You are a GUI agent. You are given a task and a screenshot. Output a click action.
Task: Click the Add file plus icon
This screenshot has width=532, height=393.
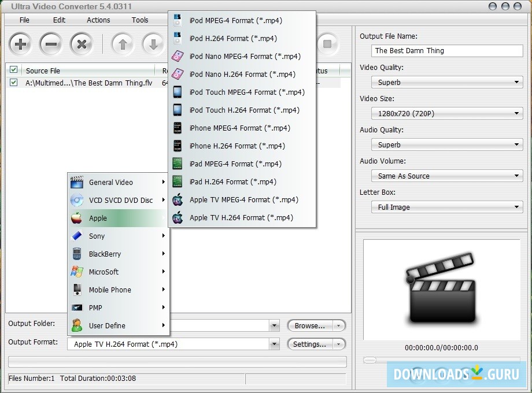tap(20, 44)
